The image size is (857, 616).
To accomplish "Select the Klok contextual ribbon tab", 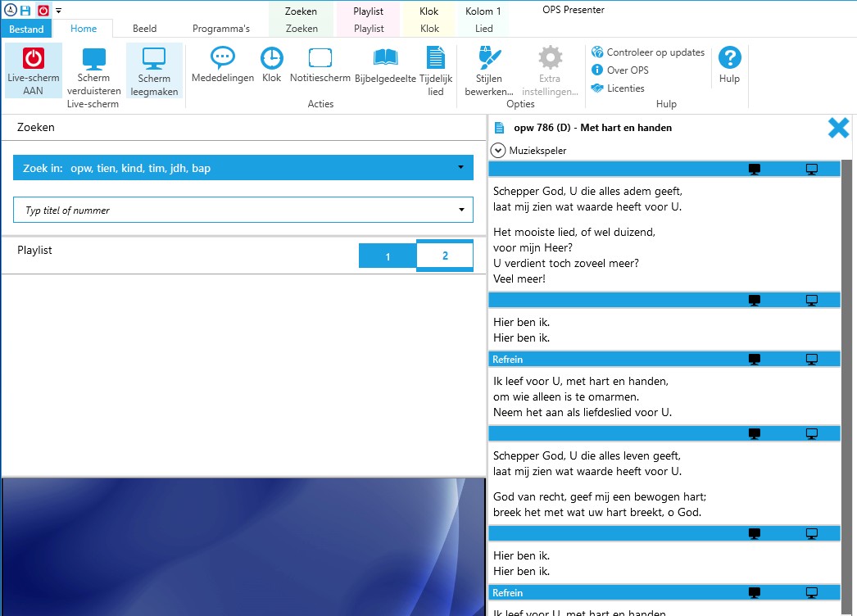I will [x=429, y=29].
